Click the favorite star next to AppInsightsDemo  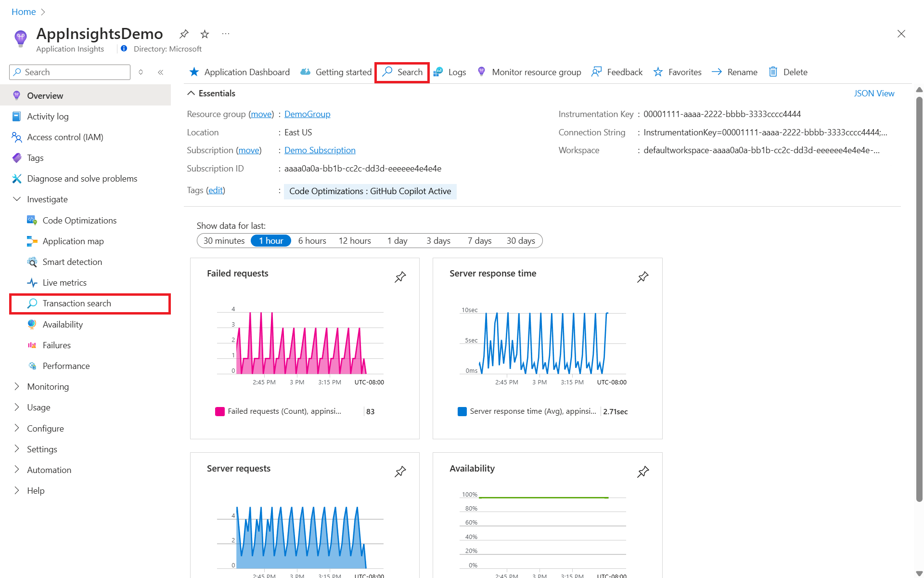[x=205, y=34]
